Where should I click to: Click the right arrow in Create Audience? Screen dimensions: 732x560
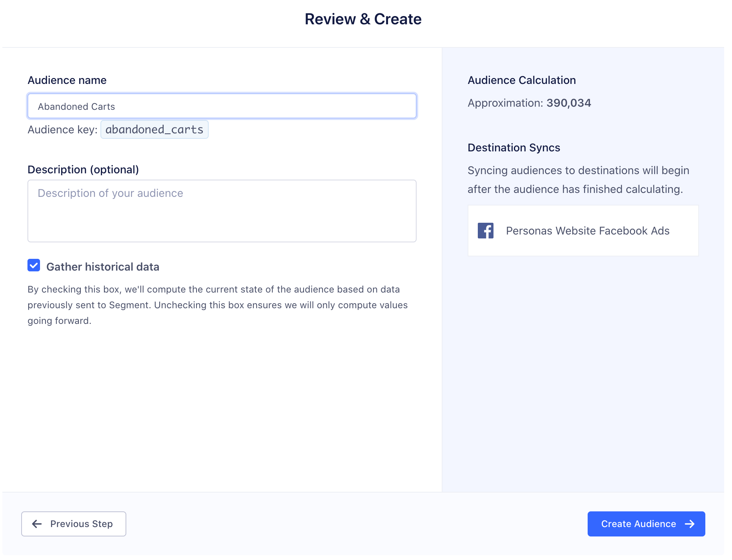[x=690, y=524]
